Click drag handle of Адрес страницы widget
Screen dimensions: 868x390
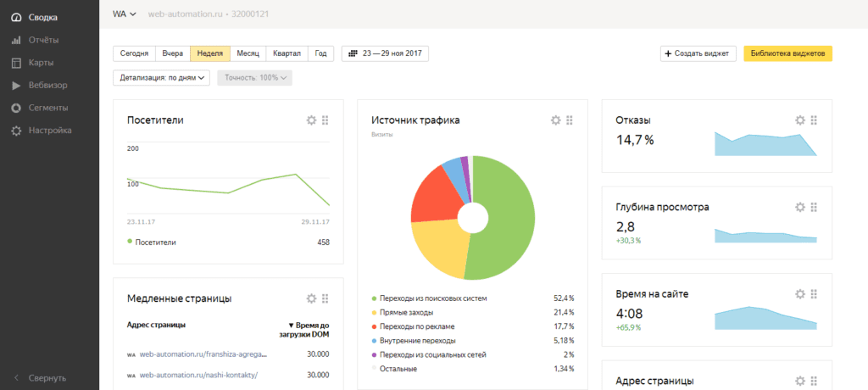point(814,381)
